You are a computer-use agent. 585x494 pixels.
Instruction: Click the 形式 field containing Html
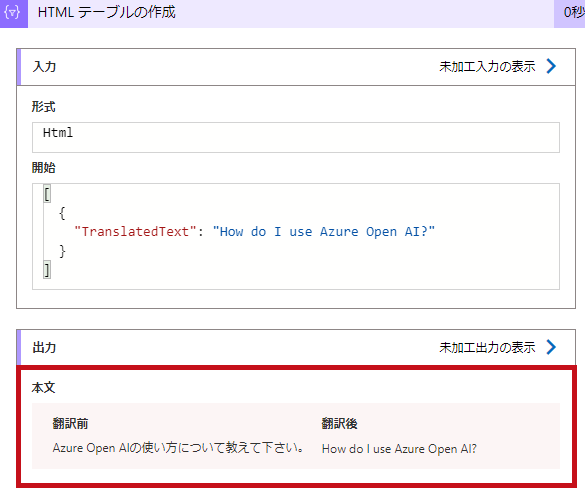[x=296, y=137]
